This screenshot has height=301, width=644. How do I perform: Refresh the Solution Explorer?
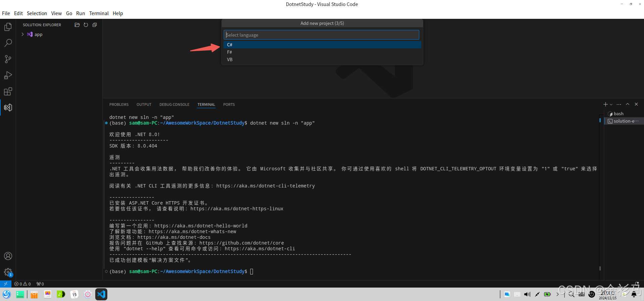pyautogui.click(x=86, y=25)
